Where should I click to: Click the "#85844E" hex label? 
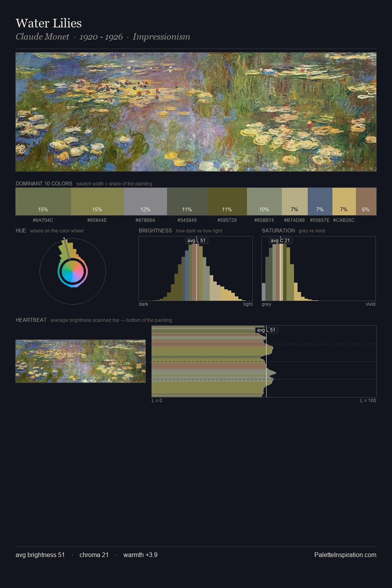[97, 220]
